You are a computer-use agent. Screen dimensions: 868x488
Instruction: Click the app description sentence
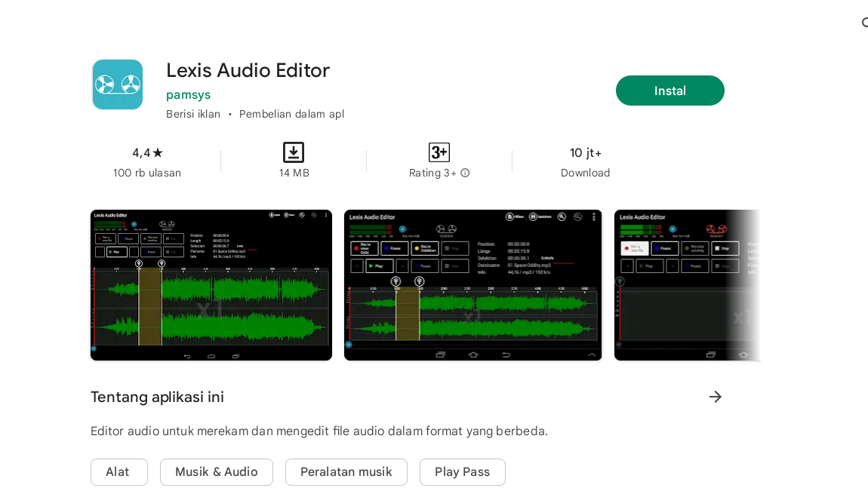point(319,431)
